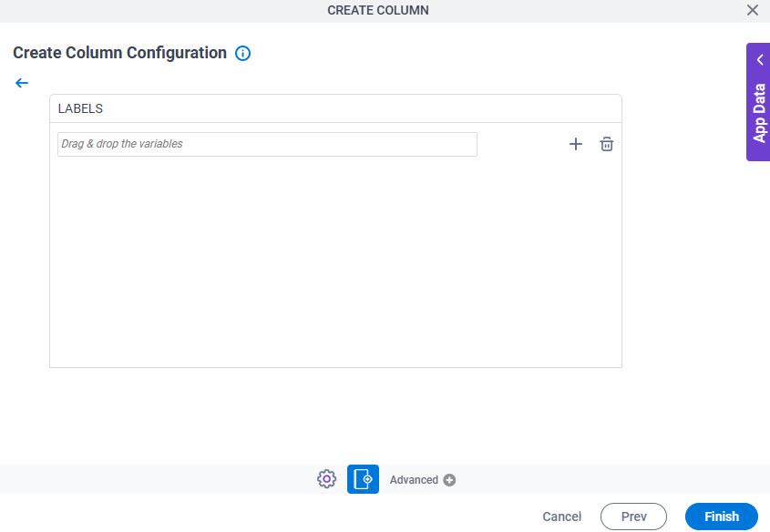Click the Cancel button

pos(562,517)
